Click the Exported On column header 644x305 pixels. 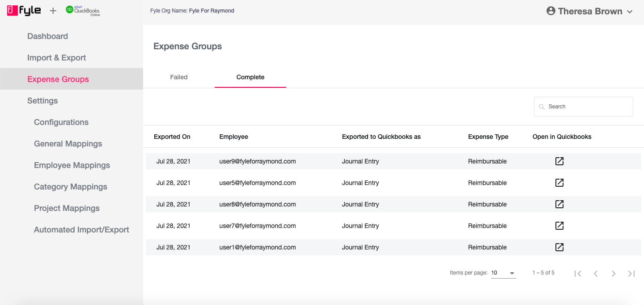click(172, 137)
